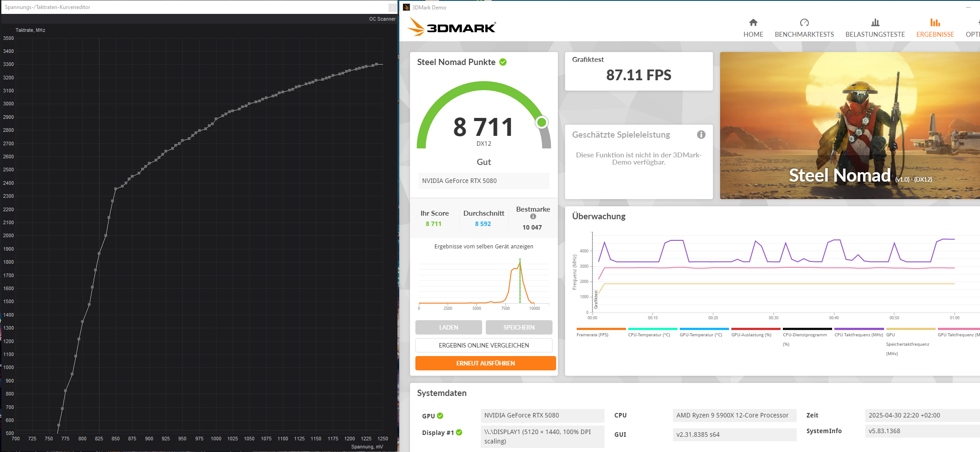This screenshot has width=980, height=452.
Task: Start OC Scanner in the curve editor
Action: click(x=382, y=19)
